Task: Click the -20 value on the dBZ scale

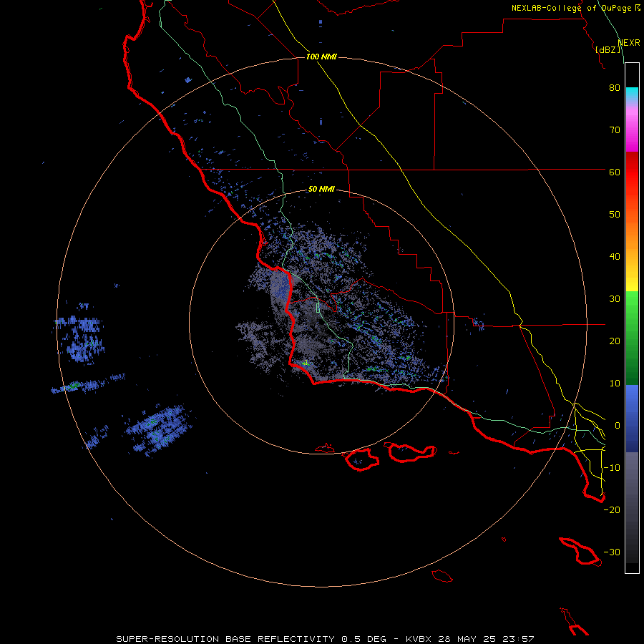Action: [x=612, y=510]
